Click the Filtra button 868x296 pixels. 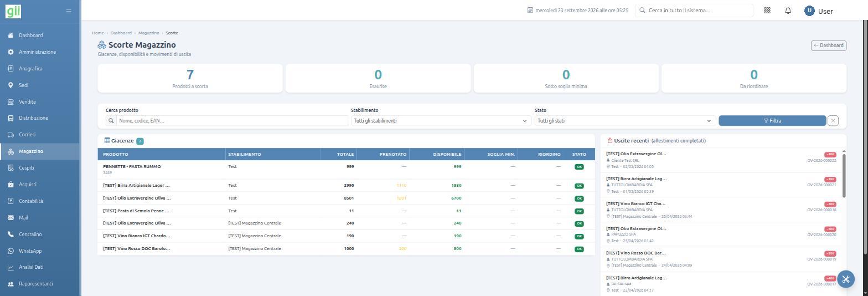pos(772,121)
